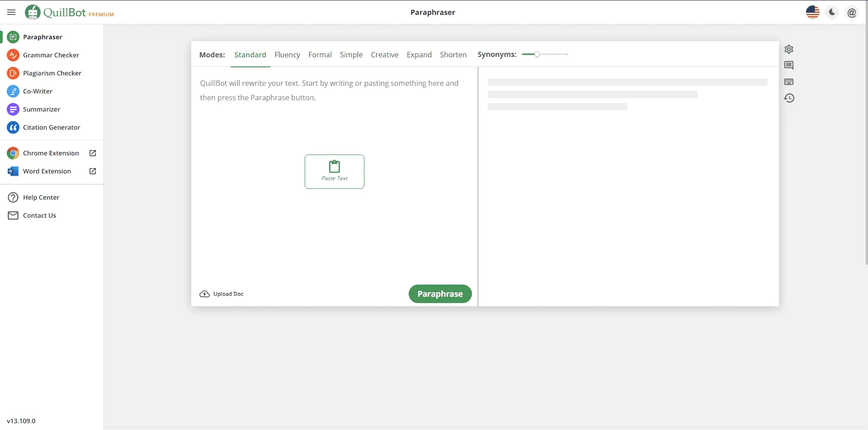Click the Paraphraser page title
The image size is (868, 430).
(433, 12)
